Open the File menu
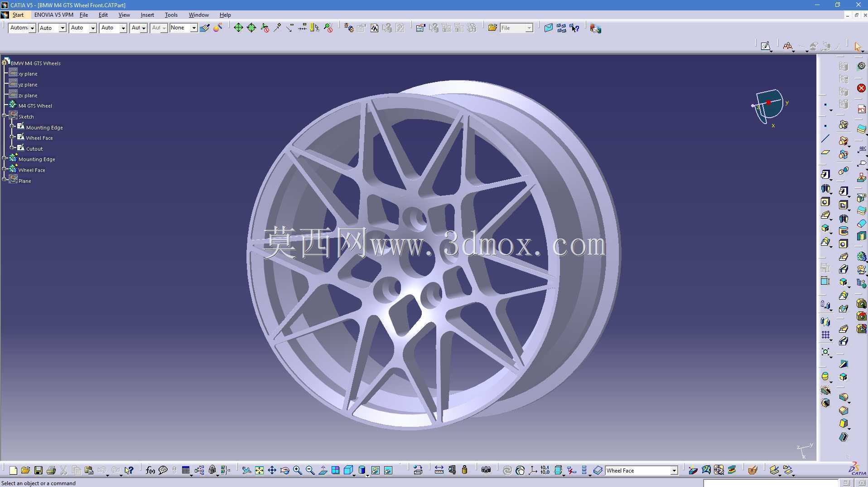868x487 pixels. coord(84,15)
